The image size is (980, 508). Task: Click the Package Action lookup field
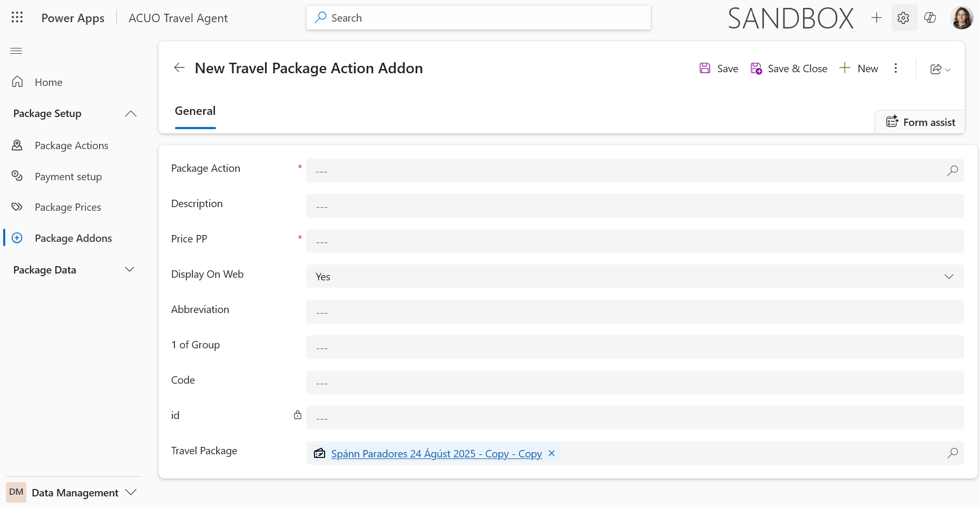coord(635,171)
